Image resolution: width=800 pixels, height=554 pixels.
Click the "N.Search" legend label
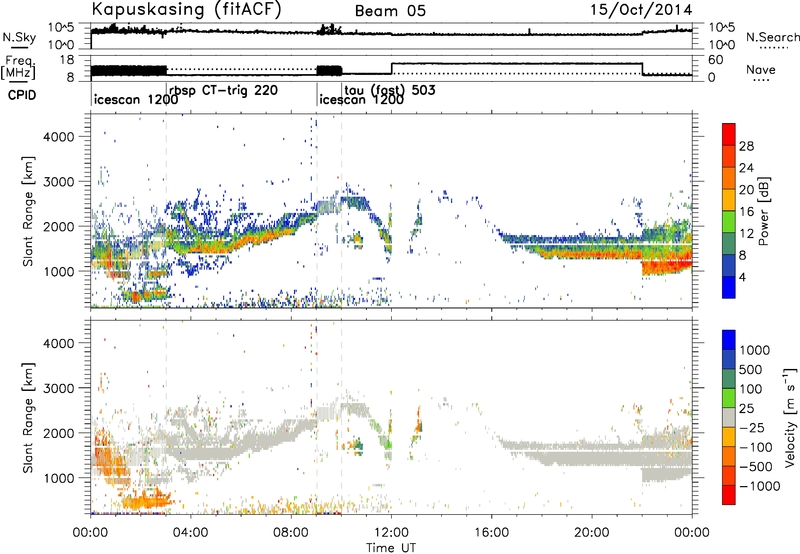click(x=772, y=37)
